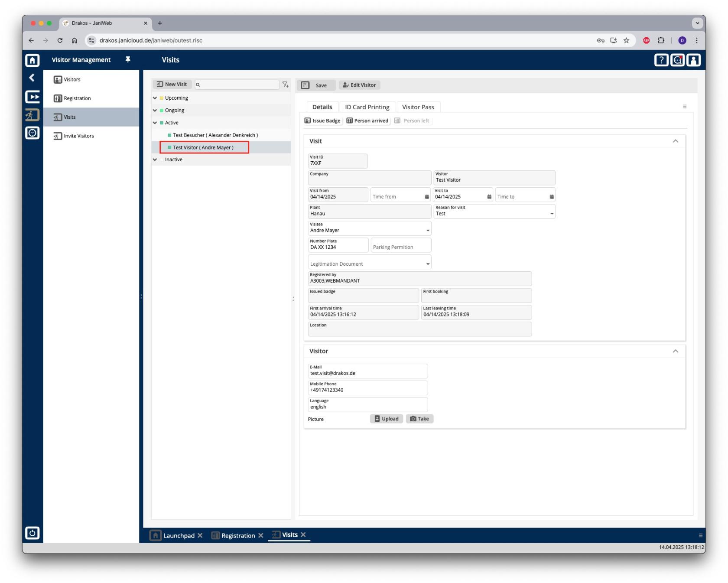728x583 pixels.
Task: Collapse the Inactive visits group
Action: tap(155, 160)
